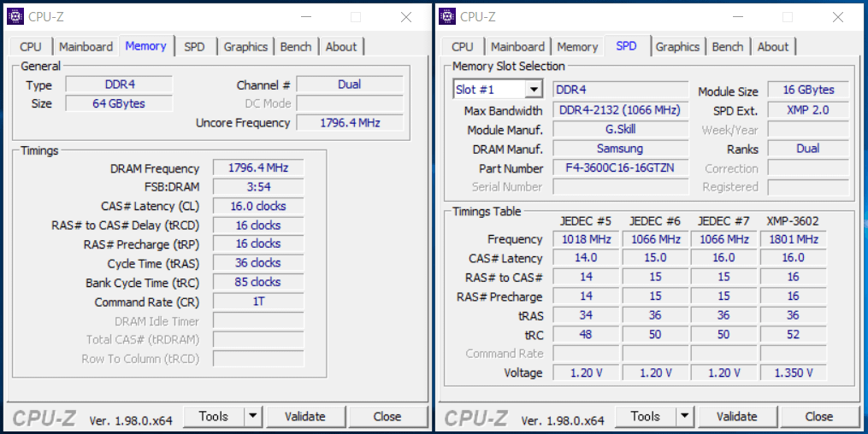
Task: Click the empty Serial Number field
Action: [621, 187]
